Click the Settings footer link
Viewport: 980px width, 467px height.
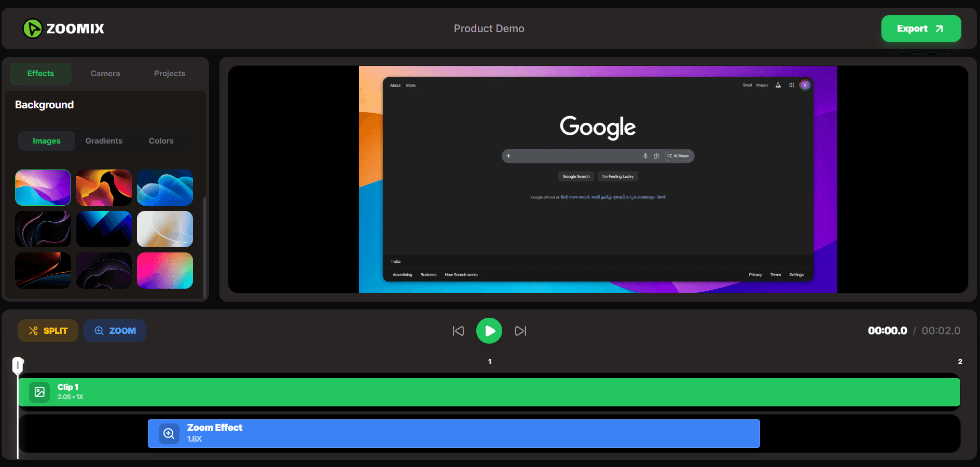tap(796, 275)
